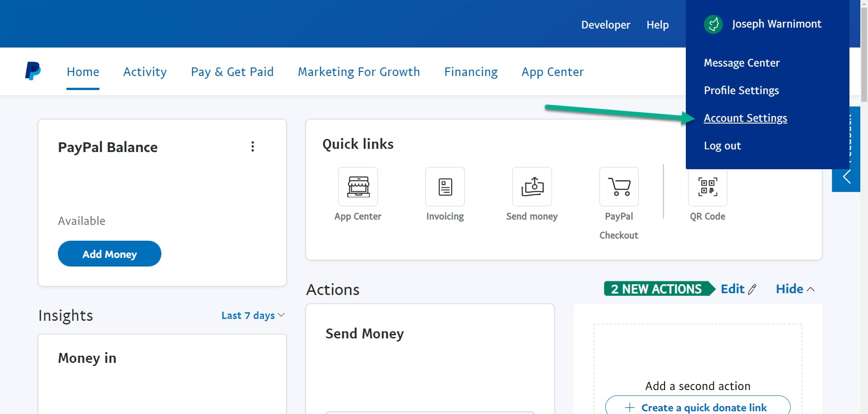Expand the blue side panel arrow
Image resolution: width=868 pixels, height=414 pixels.
pyautogui.click(x=846, y=177)
